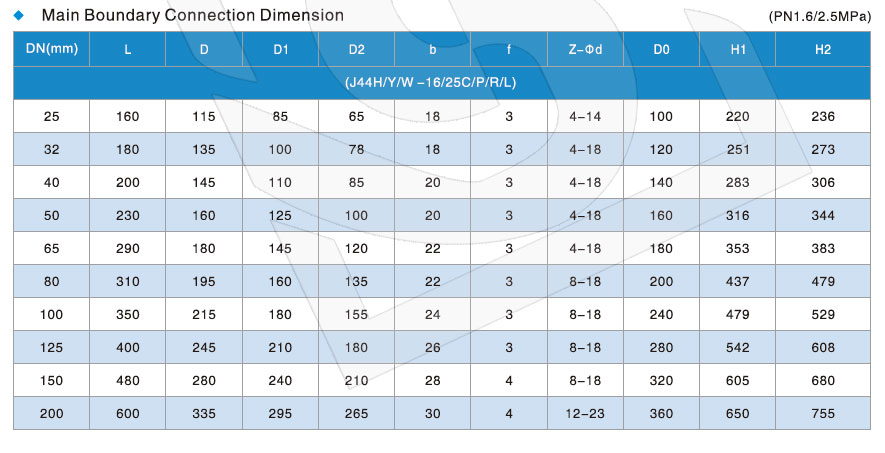The height and width of the screenshot is (453, 885).
Task: Select the b value 30 cell
Action: point(432,413)
